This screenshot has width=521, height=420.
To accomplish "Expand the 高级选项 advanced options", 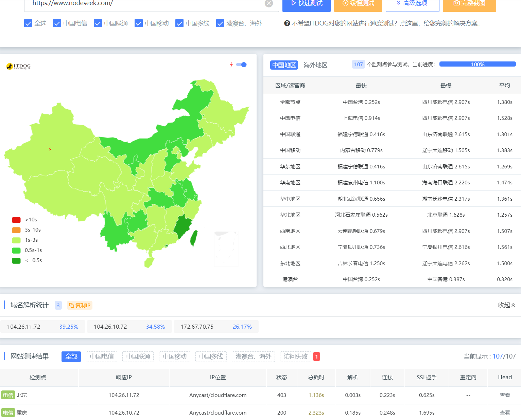I will (412, 4).
